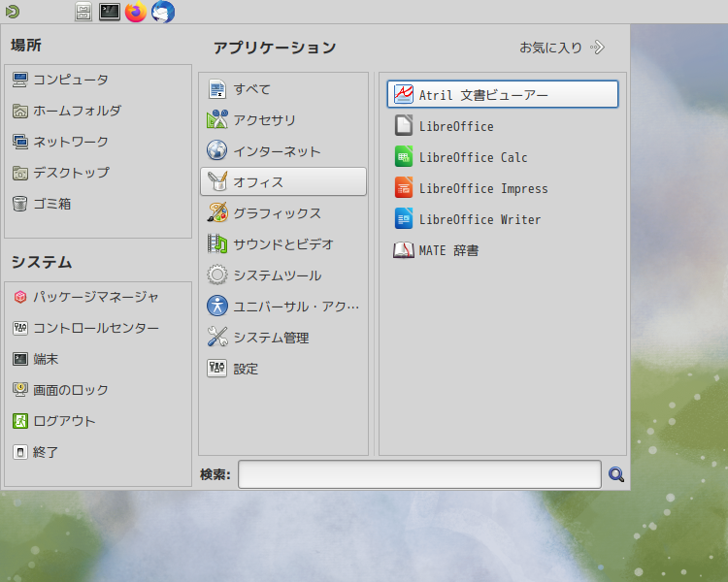Select the システムツール category

pos(283,275)
